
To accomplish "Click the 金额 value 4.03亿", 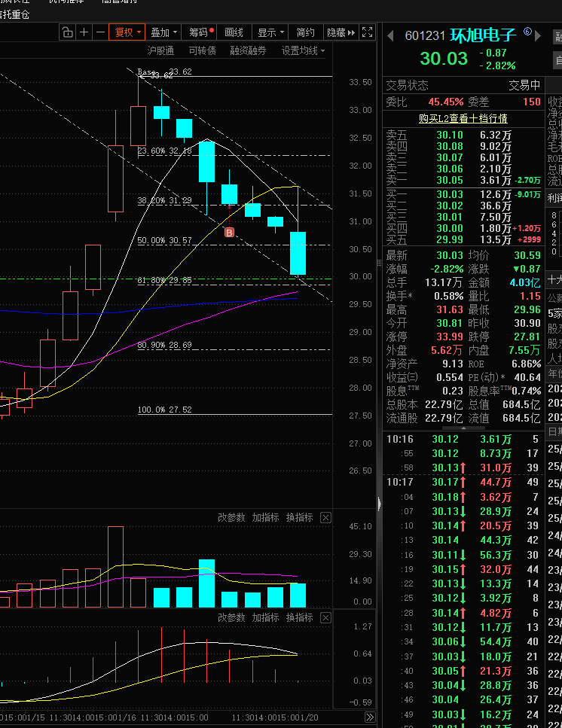I will point(525,282).
